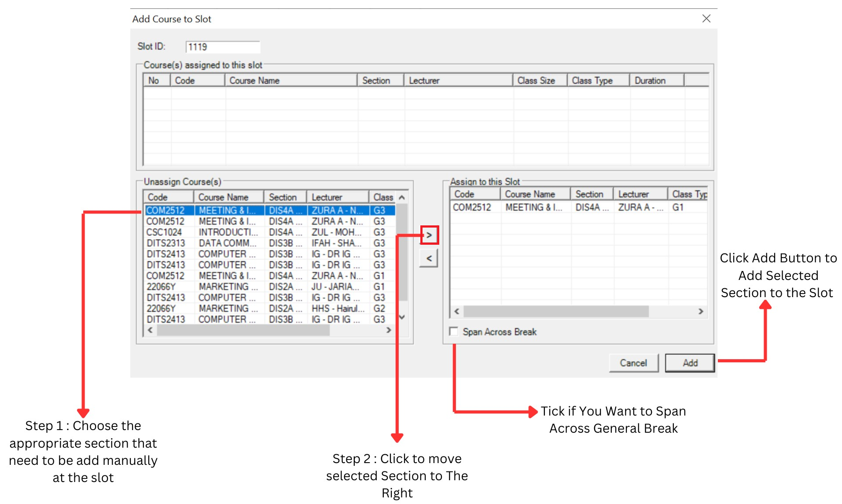Select the CSC1024 INTRODUCTI... row

click(x=270, y=232)
